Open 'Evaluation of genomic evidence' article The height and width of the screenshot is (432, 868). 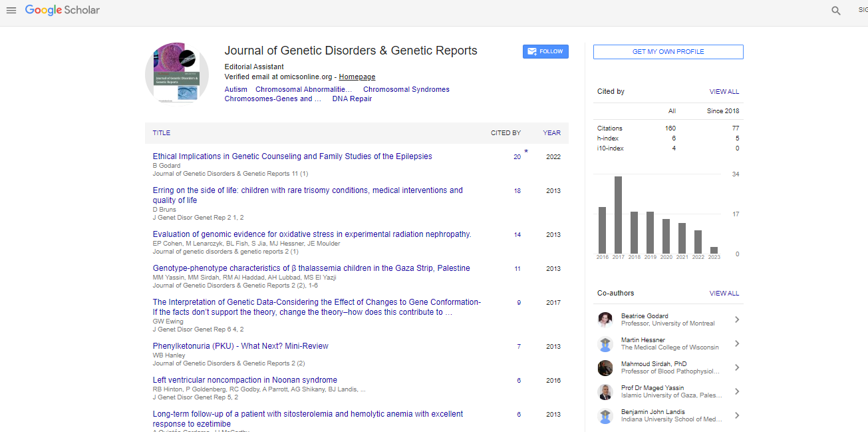click(312, 234)
